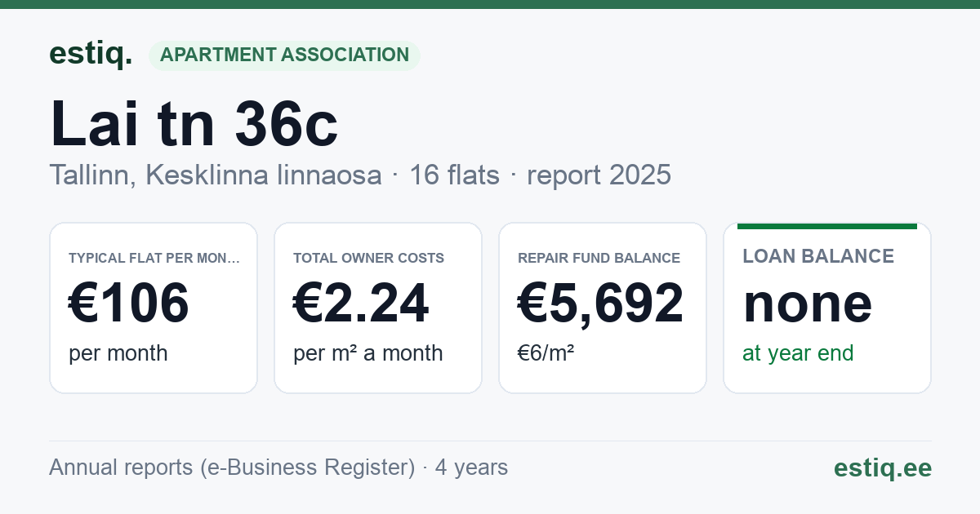The height and width of the screenshot is (514, 980).
Task: Click the LOAN BALANCE label
Action: coord(818,256)
